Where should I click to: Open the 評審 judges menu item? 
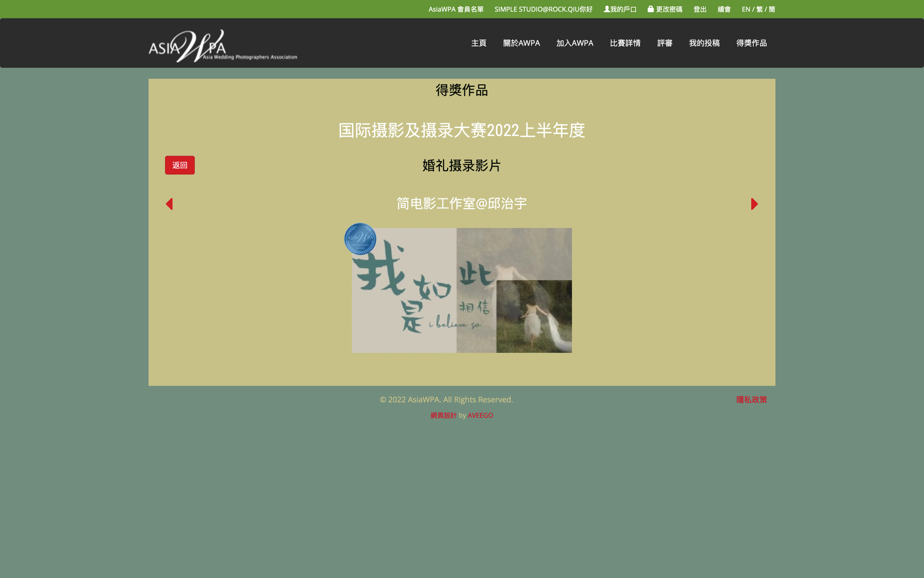tap(664, 43)
